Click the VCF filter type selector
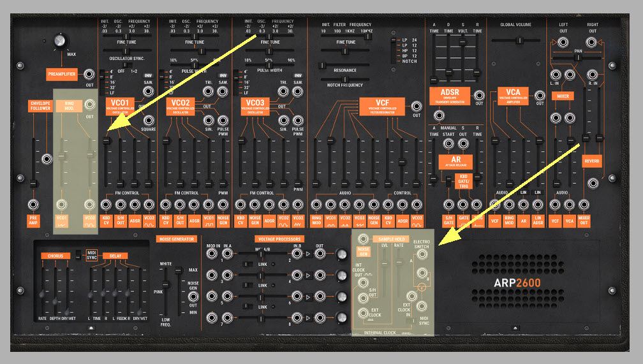 [393, 50]
